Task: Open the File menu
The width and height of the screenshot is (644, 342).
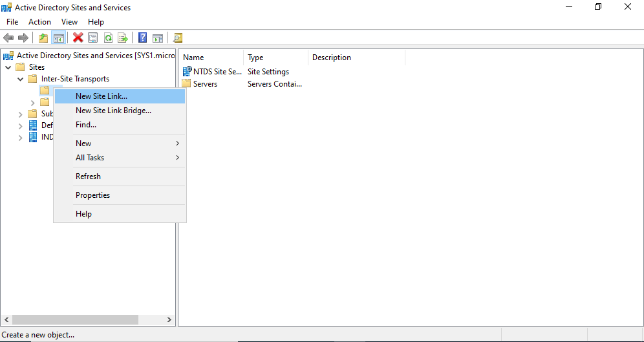Action: click(x=12, y=22)
